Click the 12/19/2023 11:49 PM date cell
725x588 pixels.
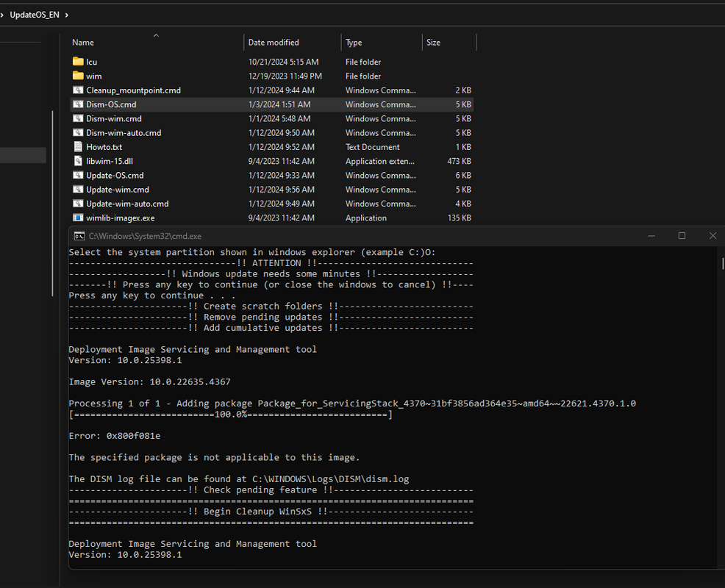(x=285, y=76)
